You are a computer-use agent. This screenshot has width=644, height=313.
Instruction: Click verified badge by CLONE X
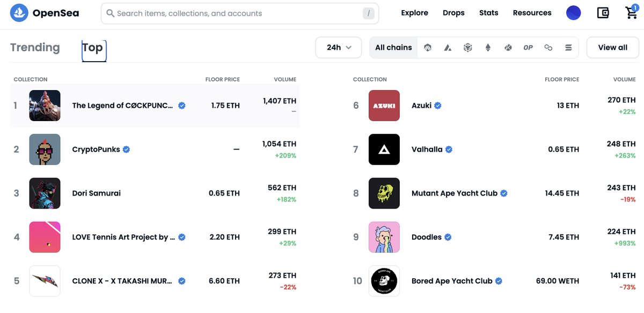(182, 281)
